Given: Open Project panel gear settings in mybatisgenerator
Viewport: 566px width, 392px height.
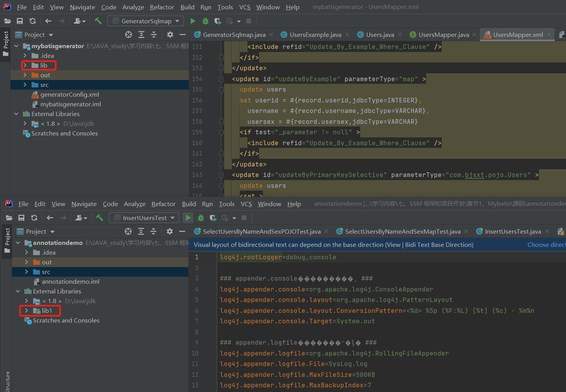Looking at the screenshot, I should [x=170, y=35].
